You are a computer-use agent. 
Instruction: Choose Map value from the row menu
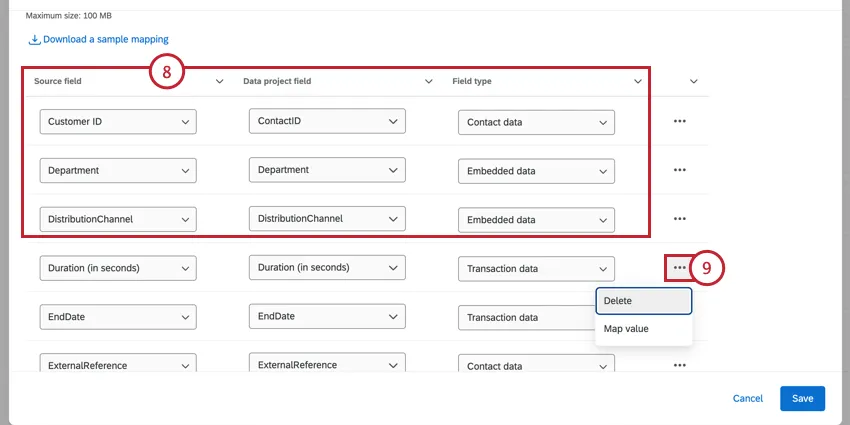coord(643,329)
